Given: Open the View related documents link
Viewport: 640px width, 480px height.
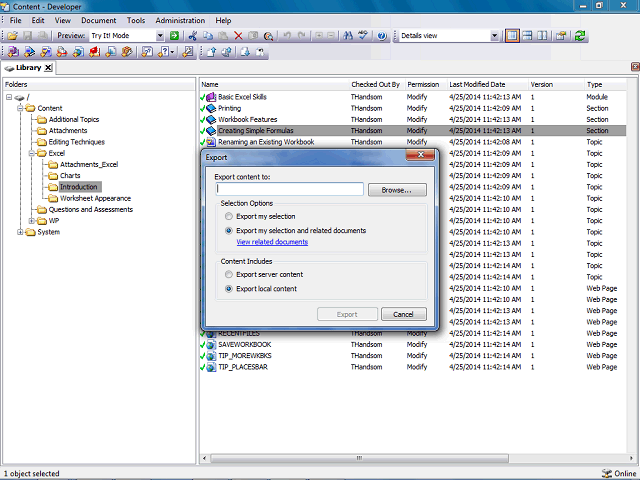Looking at the screenshot, I should [x=272, y=242].
